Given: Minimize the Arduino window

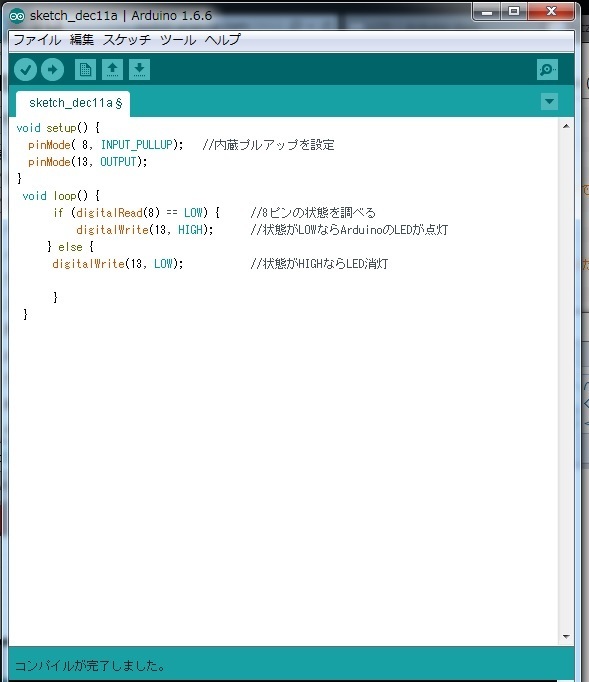Looking at the screenshot, I should 487,12.
